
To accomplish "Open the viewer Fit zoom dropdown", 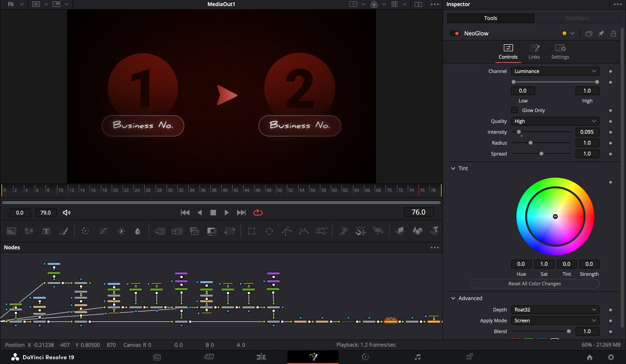I will (x=15, y=4).
